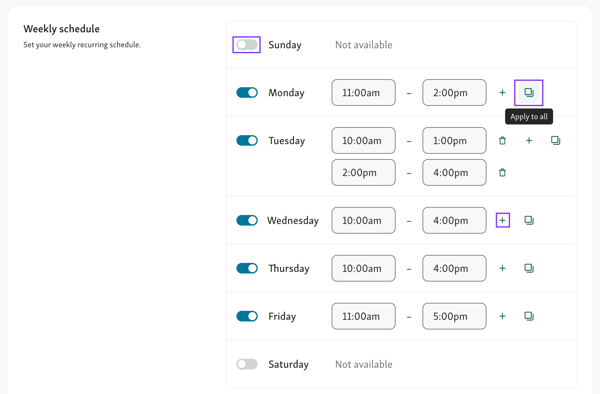This screenshot has height=394, width=600.
Task: Open Friday's 5:00pm end time picker
Action: (454, 316)
